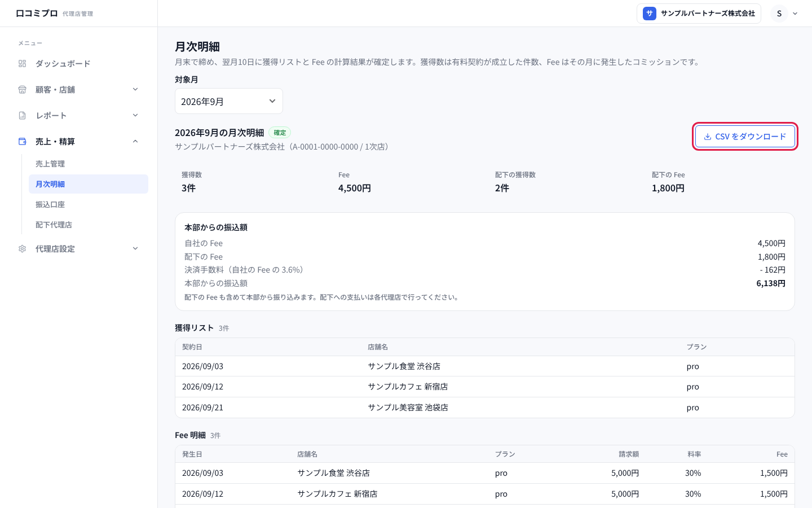This screenshot has height=508, width=812.
Task: Go to 売上管理 submenu item
Action: 89,164
